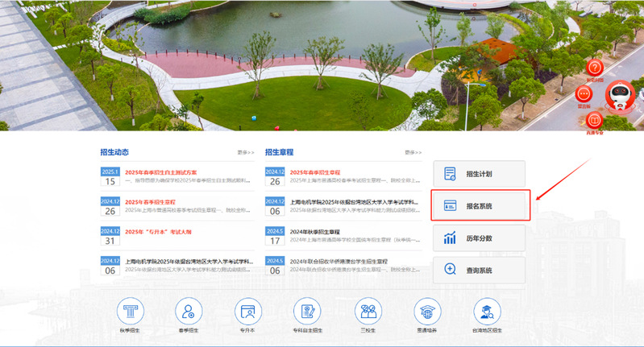Open the 贯通培养 globe icon

tap(428, 311)
